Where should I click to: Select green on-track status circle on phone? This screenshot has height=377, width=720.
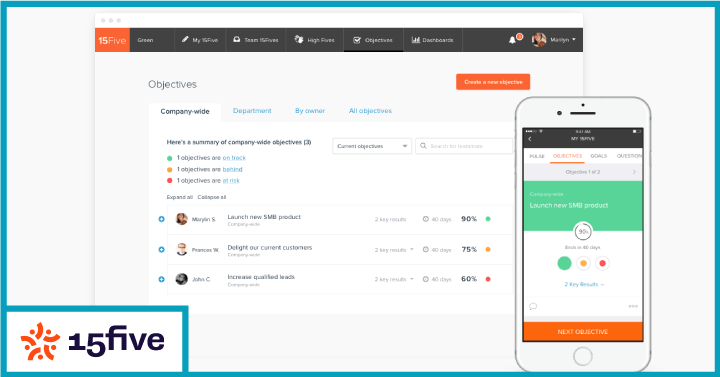[x=564, y=263]
